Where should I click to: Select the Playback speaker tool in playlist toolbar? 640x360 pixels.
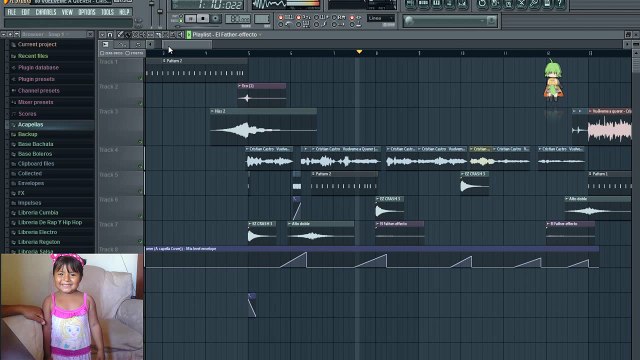(180, 35)
